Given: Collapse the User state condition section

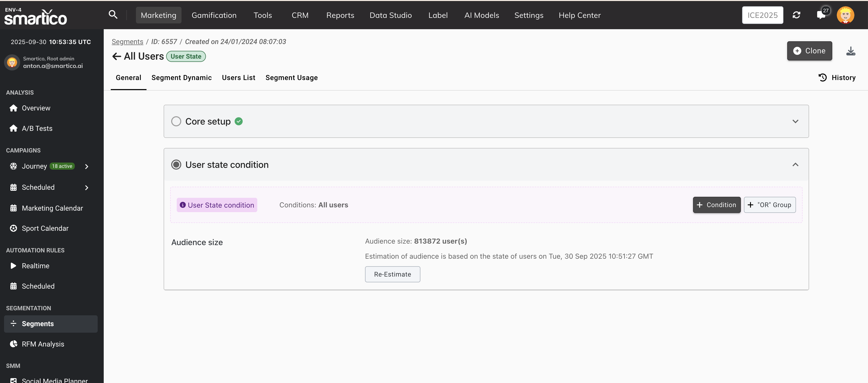Looking at the screenshot, I should click(795, 165).
